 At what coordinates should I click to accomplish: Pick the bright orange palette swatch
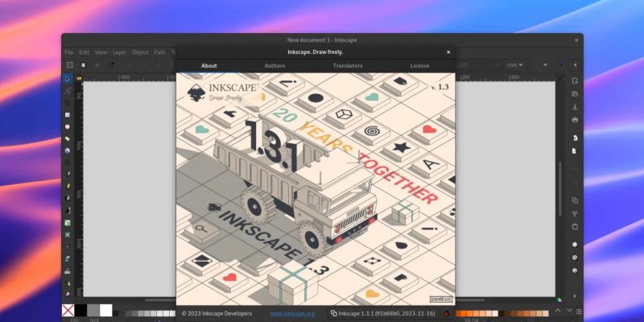[464, 313]
